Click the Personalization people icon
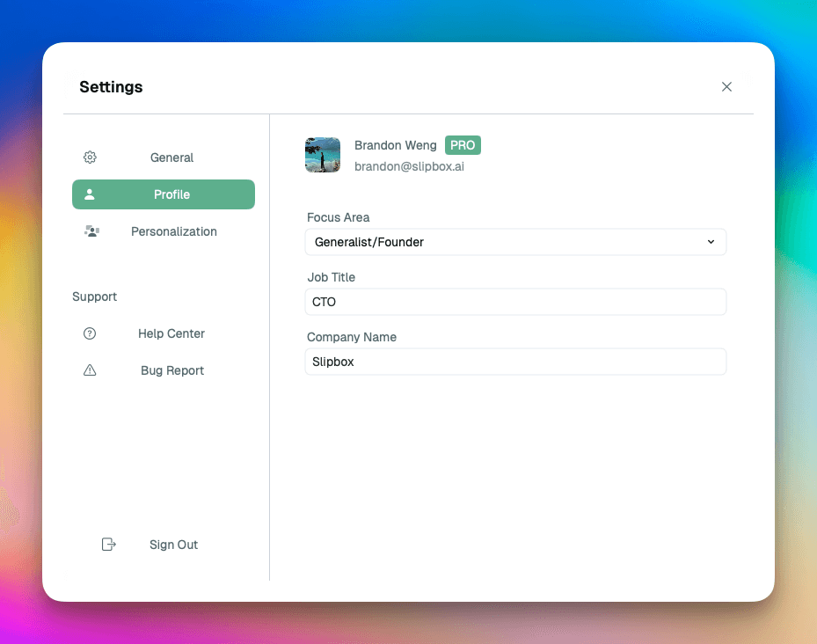 [91, 231]
